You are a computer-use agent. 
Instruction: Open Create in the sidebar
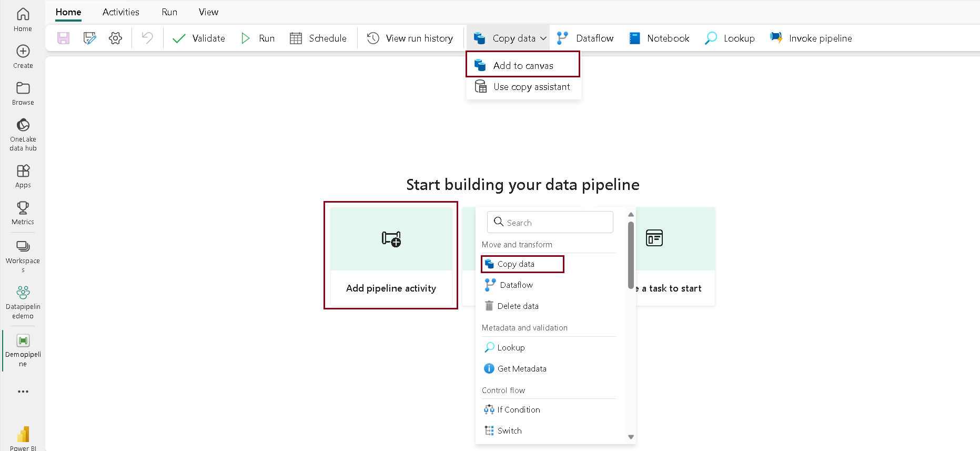23,56
